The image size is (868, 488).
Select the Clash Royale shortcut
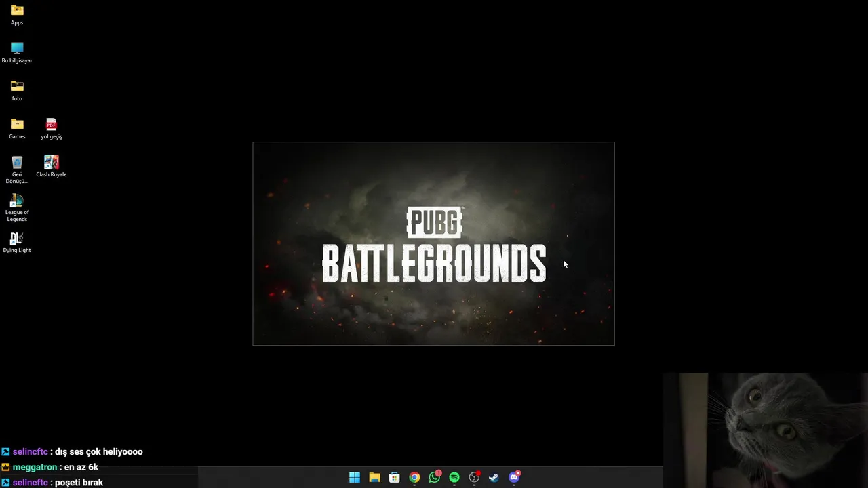tap(52, 166)
